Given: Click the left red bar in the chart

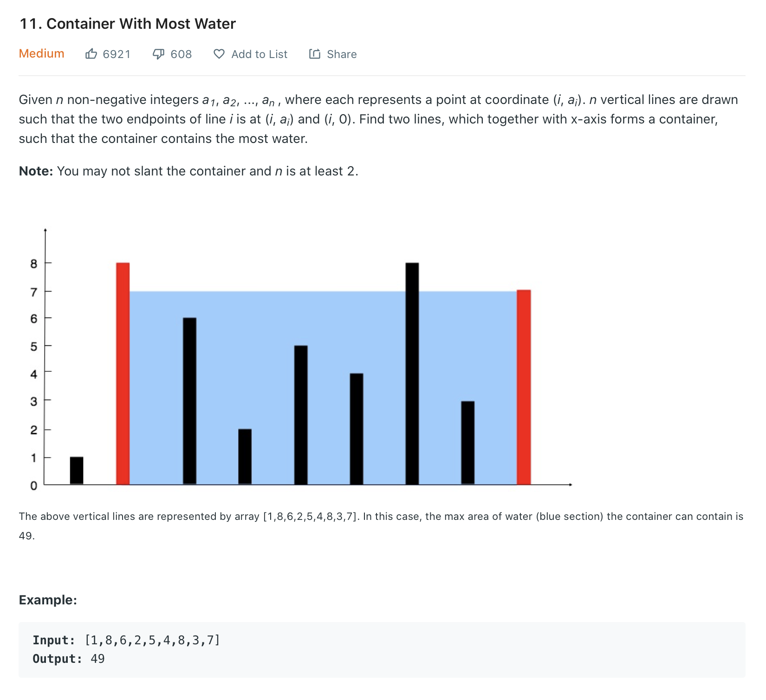Looking at the screenshot, I should point(123,374).
